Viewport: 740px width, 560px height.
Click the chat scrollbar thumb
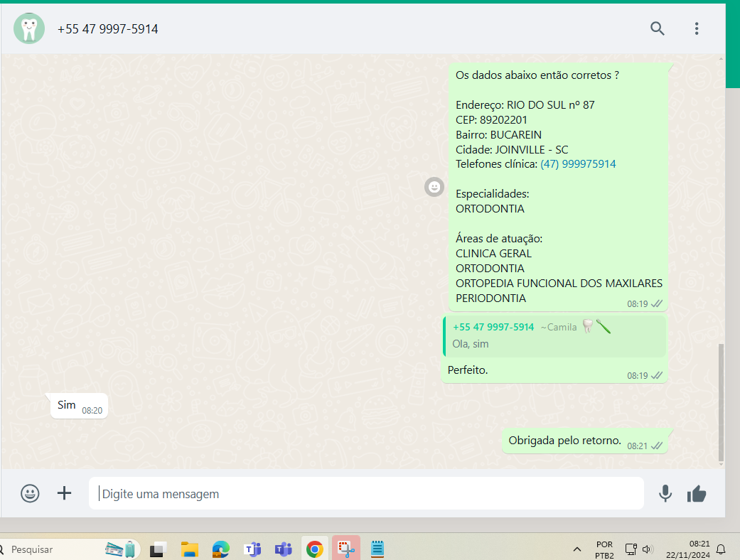[721, 402]
